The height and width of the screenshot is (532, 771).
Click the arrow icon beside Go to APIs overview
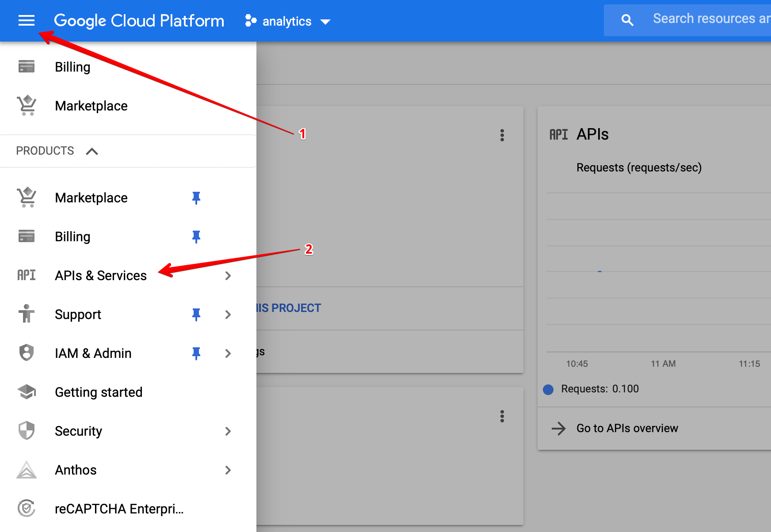559,428
